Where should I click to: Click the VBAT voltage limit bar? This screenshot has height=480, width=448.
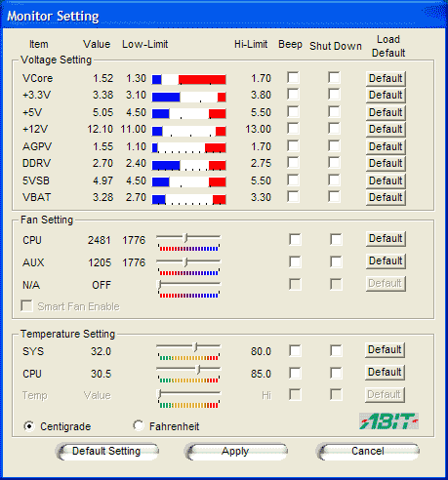pos(188,199)
